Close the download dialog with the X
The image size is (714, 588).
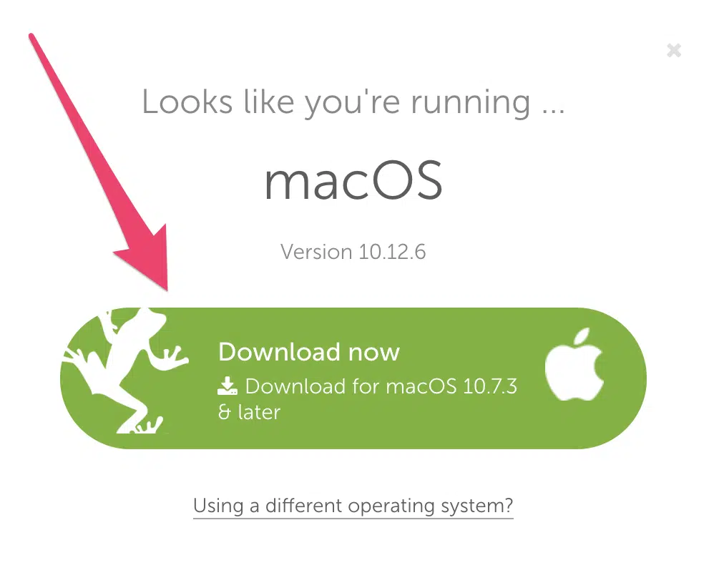(674, 50)
